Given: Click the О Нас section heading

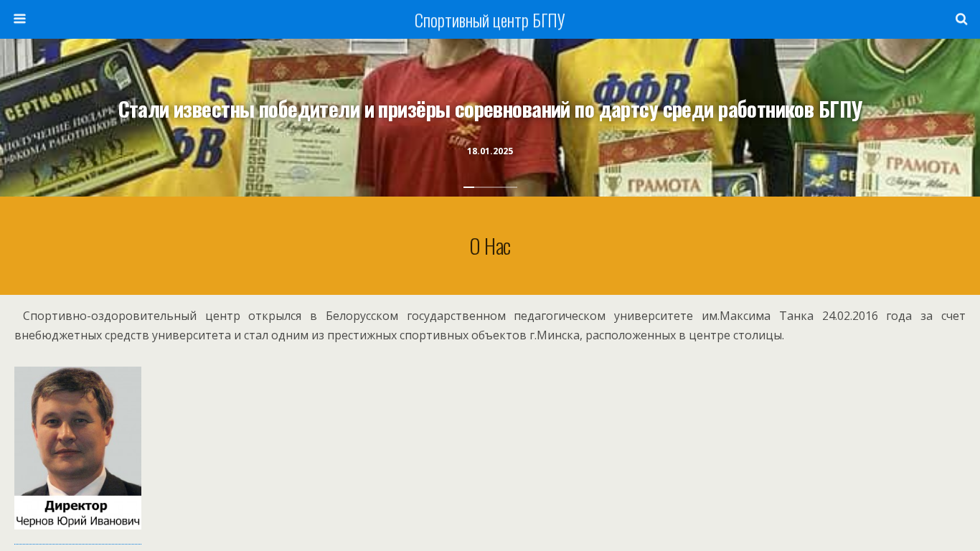Looking at the screenshot, I should click(490, 246).
